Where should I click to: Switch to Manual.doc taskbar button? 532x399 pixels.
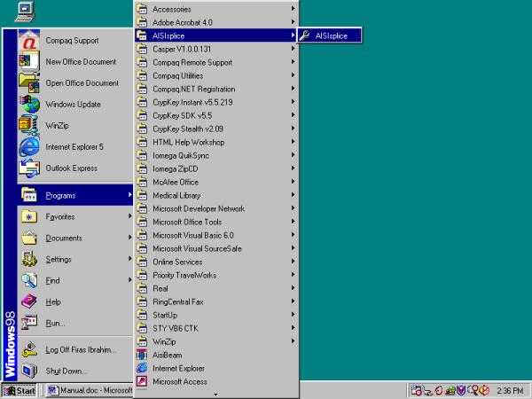[x=90, y=390]
